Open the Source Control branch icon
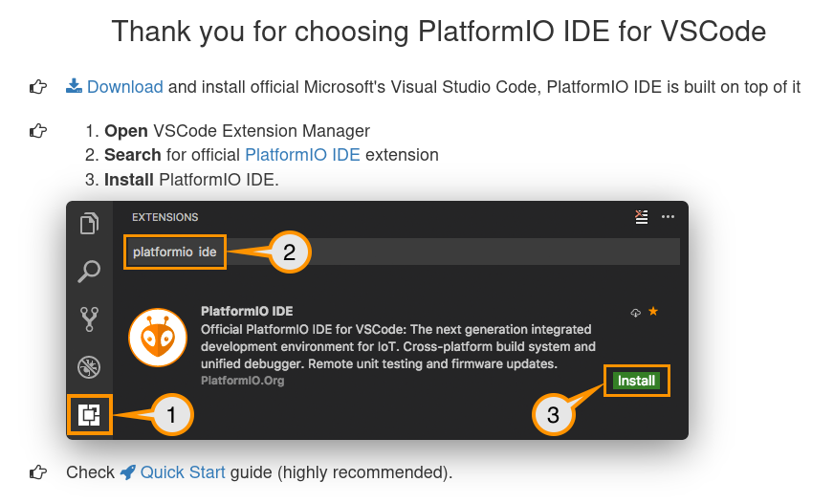 89,318
